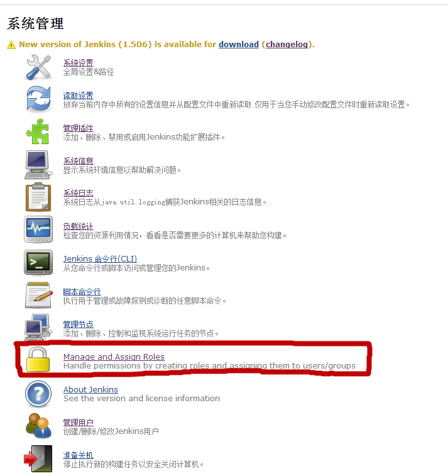Open the green puzzle piece plugin icon
448x476 pixels.
click(38, 131)
